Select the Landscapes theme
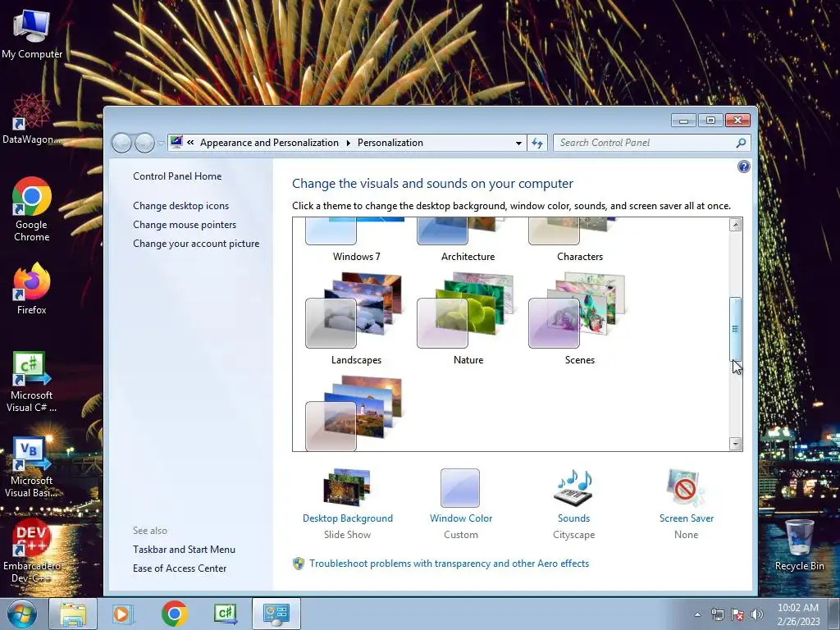 [x=356, y=320]
